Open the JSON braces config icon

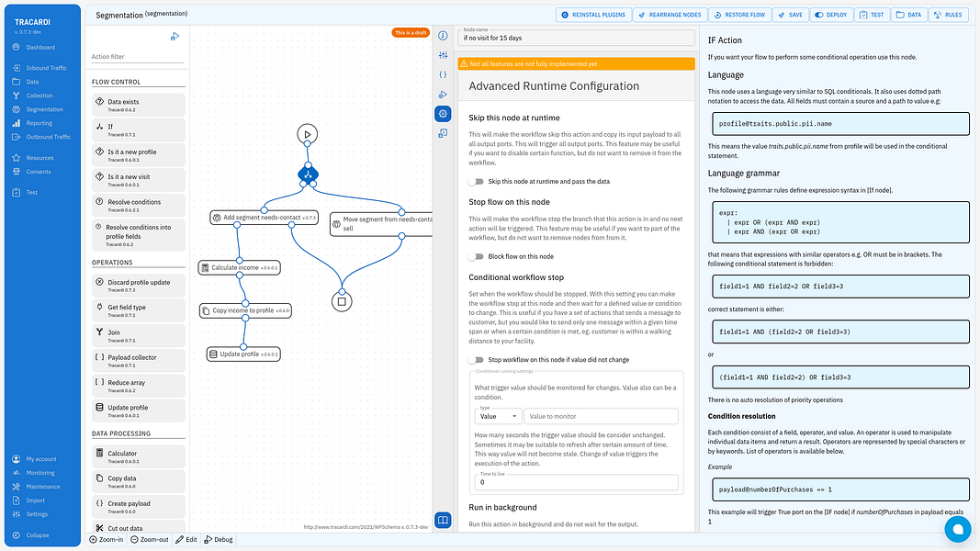click(443, 74)
